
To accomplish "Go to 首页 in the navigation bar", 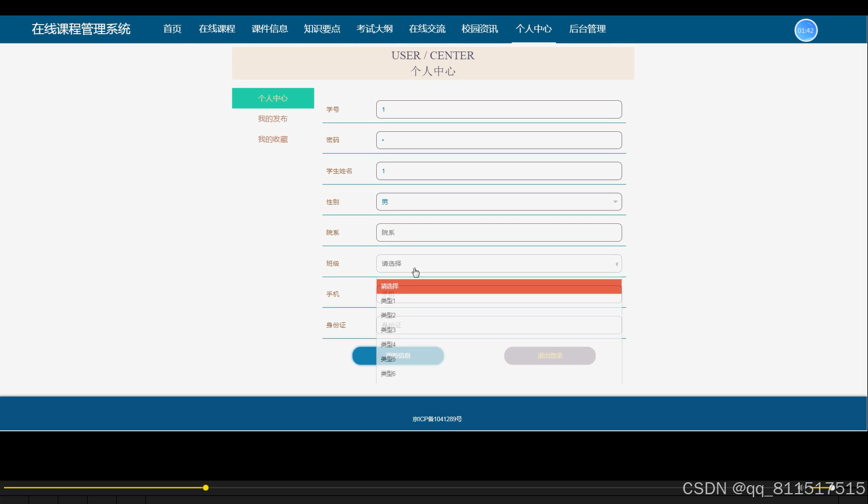I will pyautogui.click(x=172, y=29).
